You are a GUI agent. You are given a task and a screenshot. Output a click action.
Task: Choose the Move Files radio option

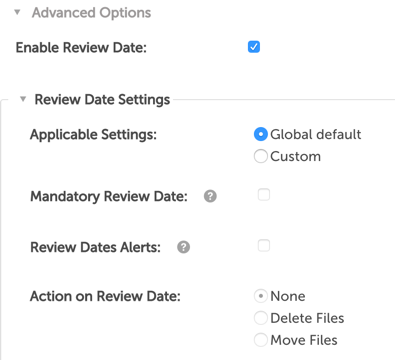click(261, 340)
